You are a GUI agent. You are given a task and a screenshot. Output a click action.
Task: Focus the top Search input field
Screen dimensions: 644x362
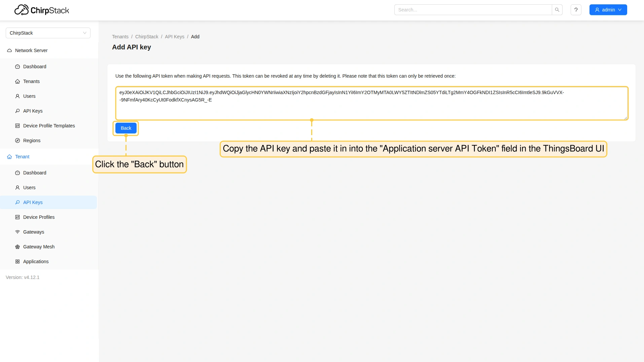(473, 10)
